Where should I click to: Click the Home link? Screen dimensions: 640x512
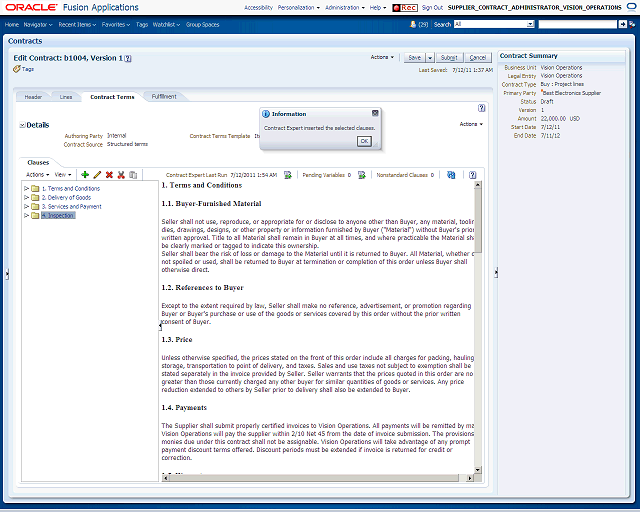11,25
